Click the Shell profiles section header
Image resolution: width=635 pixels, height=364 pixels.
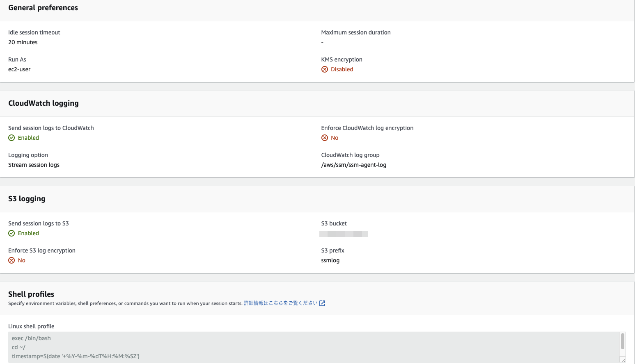31,294
